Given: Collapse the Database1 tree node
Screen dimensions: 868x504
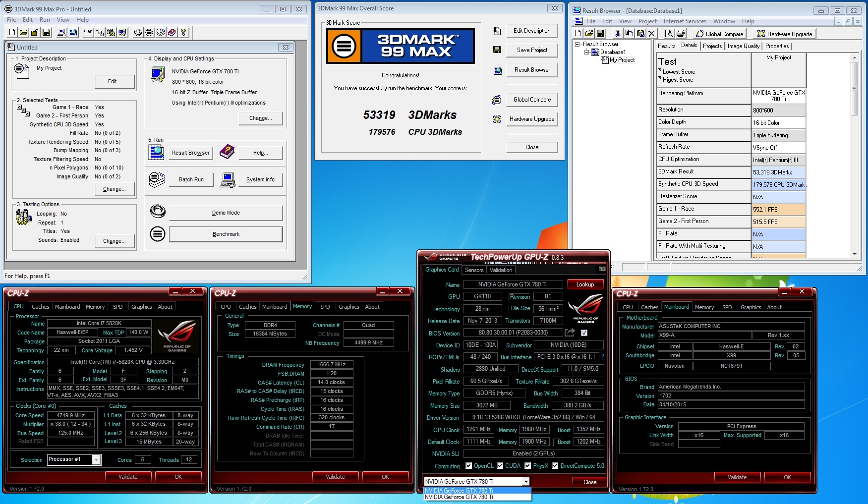Looking at the screenshot, I should [x=586, y=52].
